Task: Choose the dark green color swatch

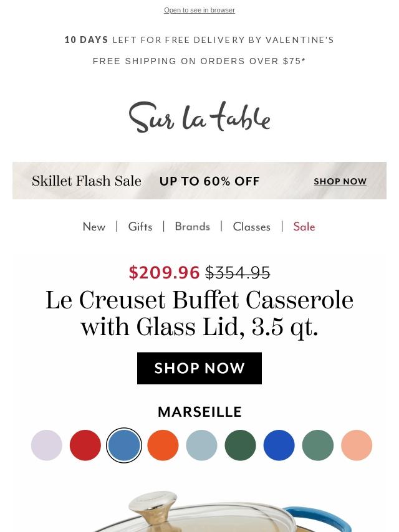Action: [240, 445]
